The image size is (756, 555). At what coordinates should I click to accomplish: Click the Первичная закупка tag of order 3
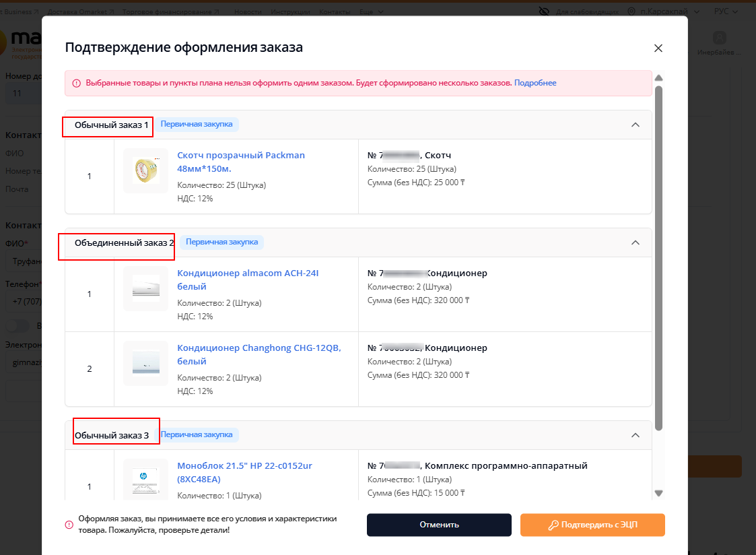[197, 434]
